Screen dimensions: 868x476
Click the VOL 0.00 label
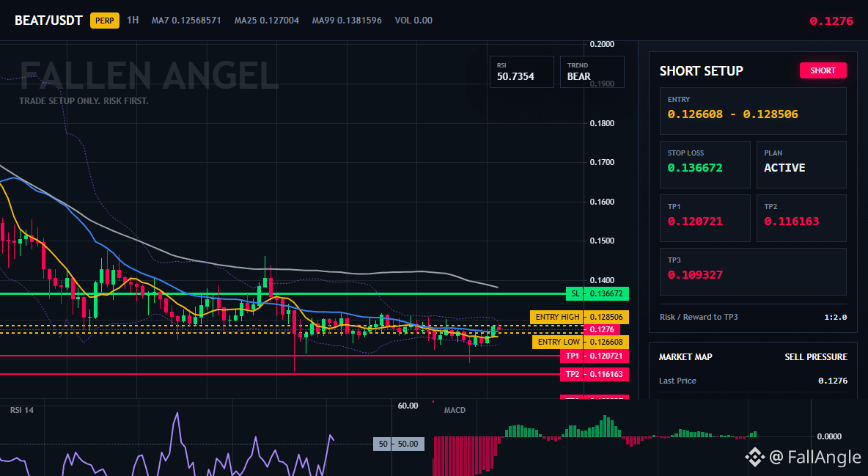[413, 21]
